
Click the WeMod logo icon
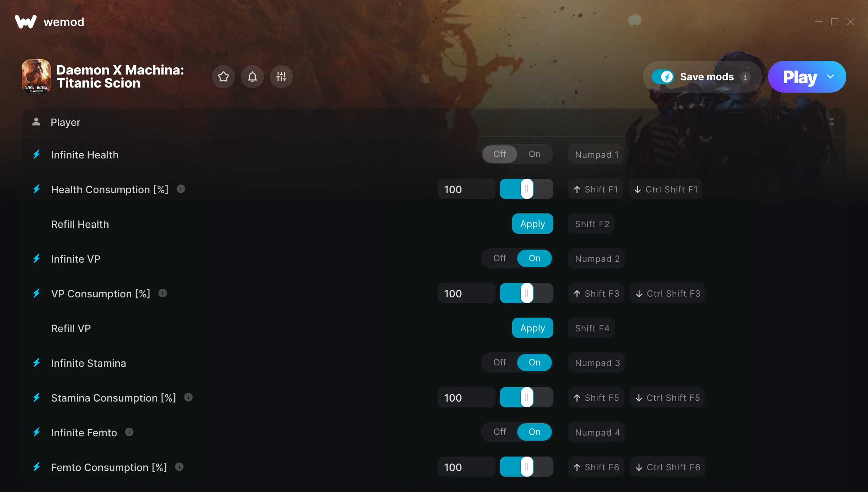tap(25, 22)
